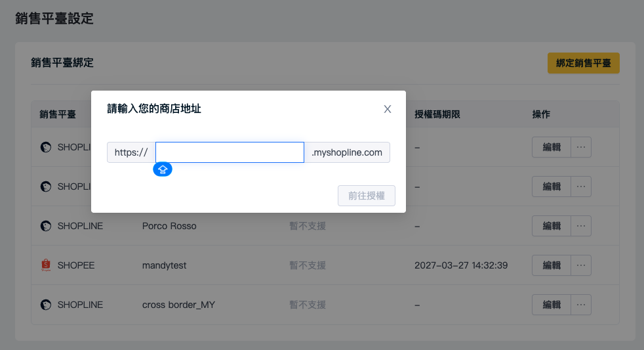Image resolution: width=644 pixels, height=350 pixels.
Task: Click 編輯 for mandytest row
Action: pyautogui.click(x=551, y=265)
